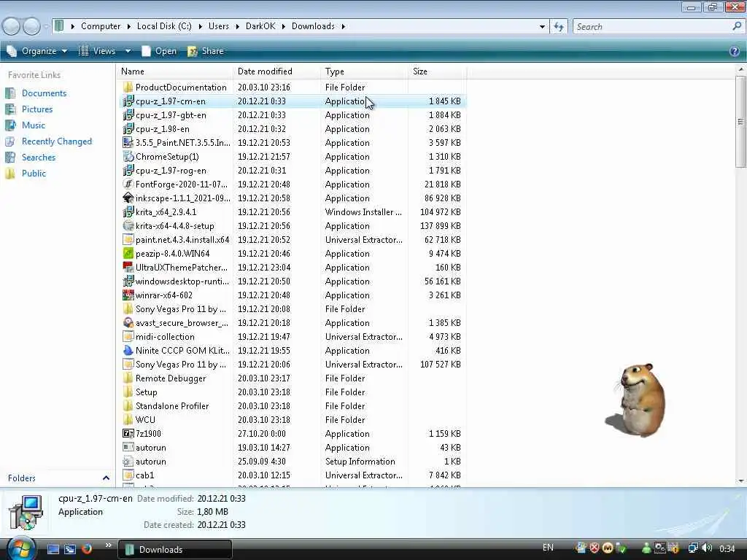This screenshot has width=747, height=560.
Task: Expand the arrow after Local Disk (C:)
Action: pos(200,26)
